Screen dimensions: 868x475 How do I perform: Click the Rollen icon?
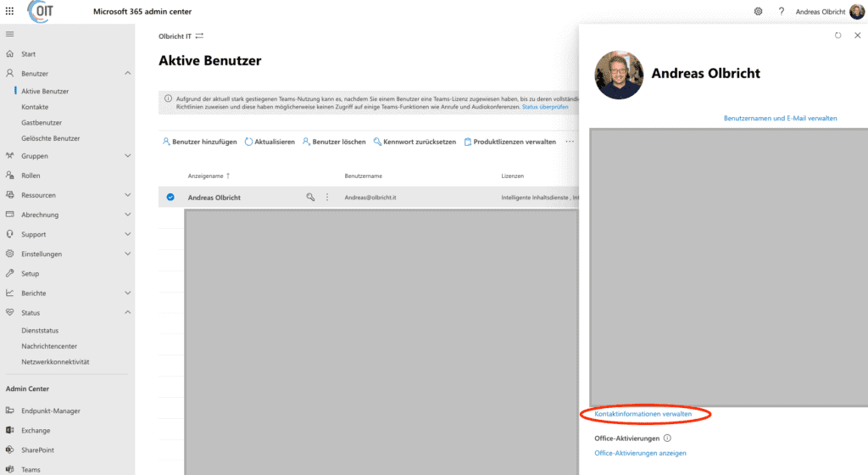pos(9,175)
